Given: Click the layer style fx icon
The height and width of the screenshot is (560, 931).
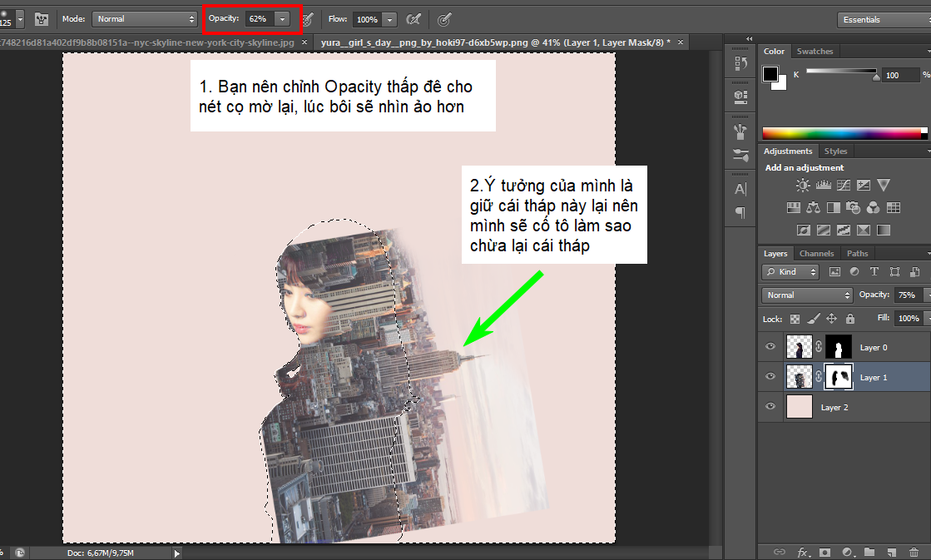Looking at the screenshot, I should [x=803, y=552].
